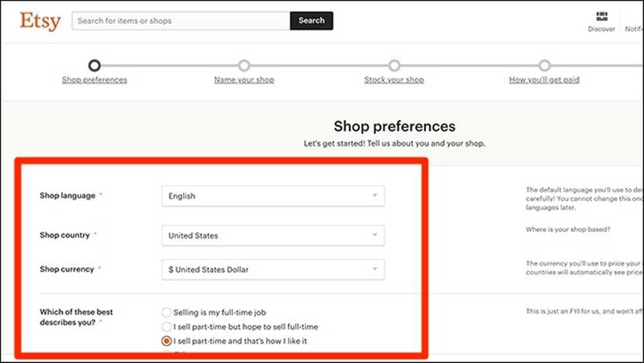The height and width of the screenshot is (363, 644).
Task: Click the Name your shop step circle
Action: click(244, 66)
